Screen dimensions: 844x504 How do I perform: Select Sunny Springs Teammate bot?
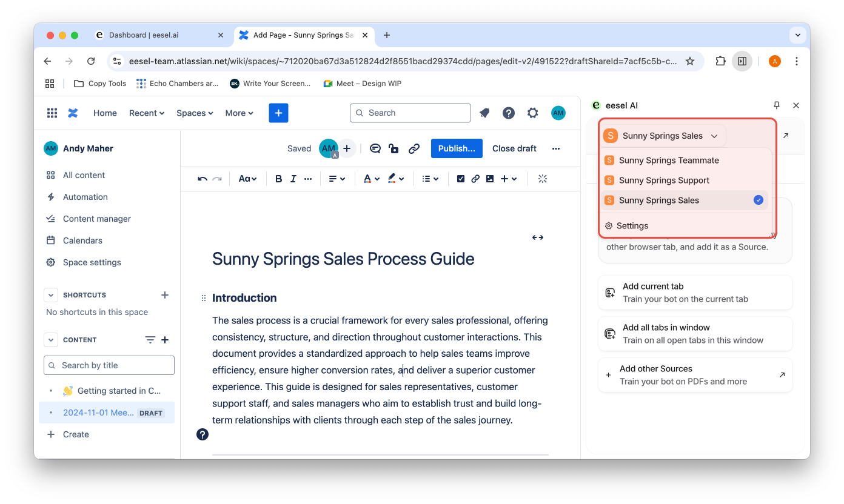[685, 161]
